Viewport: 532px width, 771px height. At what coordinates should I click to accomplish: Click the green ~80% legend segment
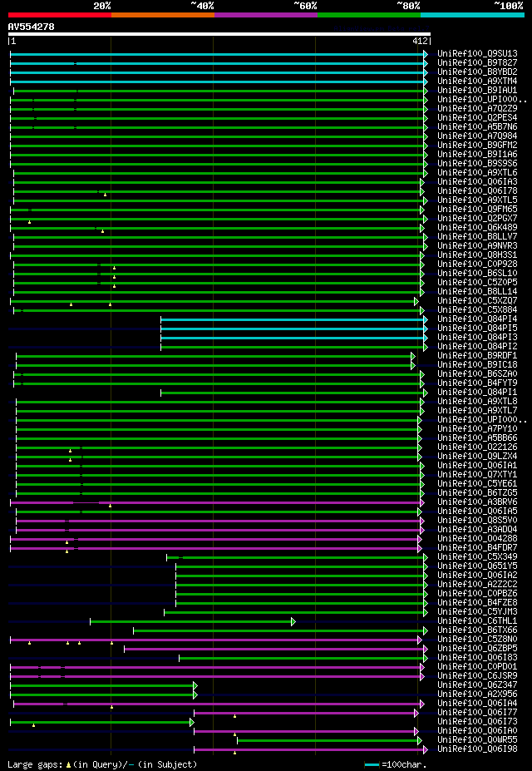369,15
